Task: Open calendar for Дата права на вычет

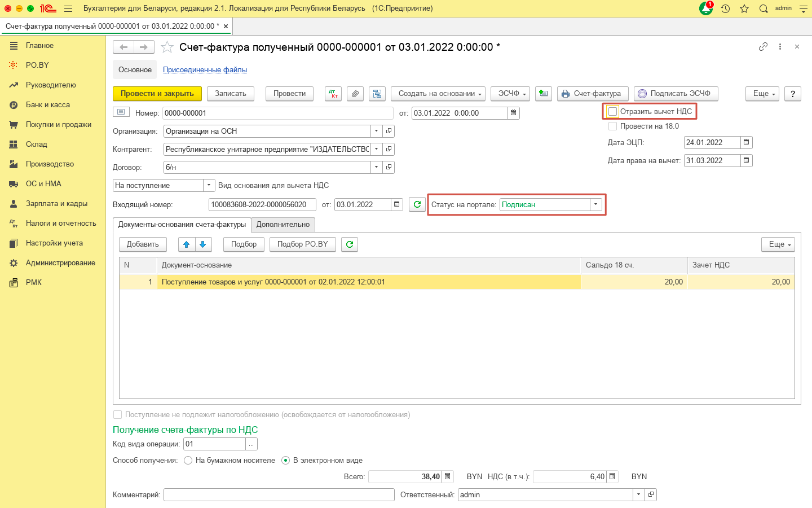Action: click(746, 160)
